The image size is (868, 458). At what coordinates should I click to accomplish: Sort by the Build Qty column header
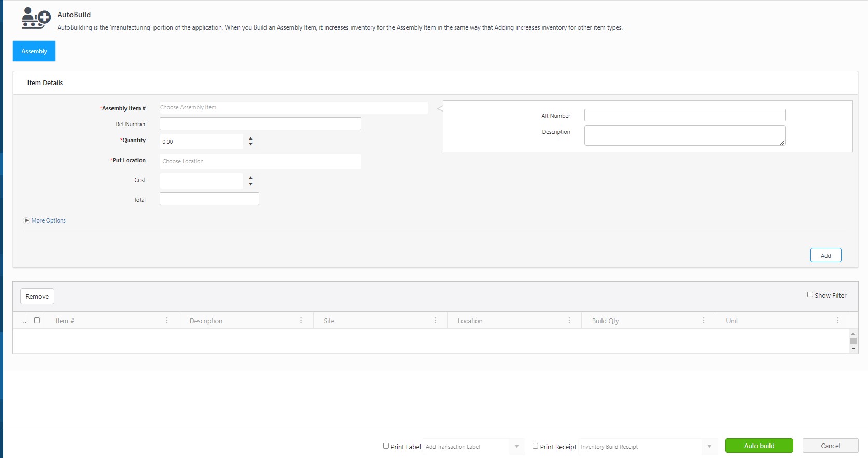tap(606, 321)
